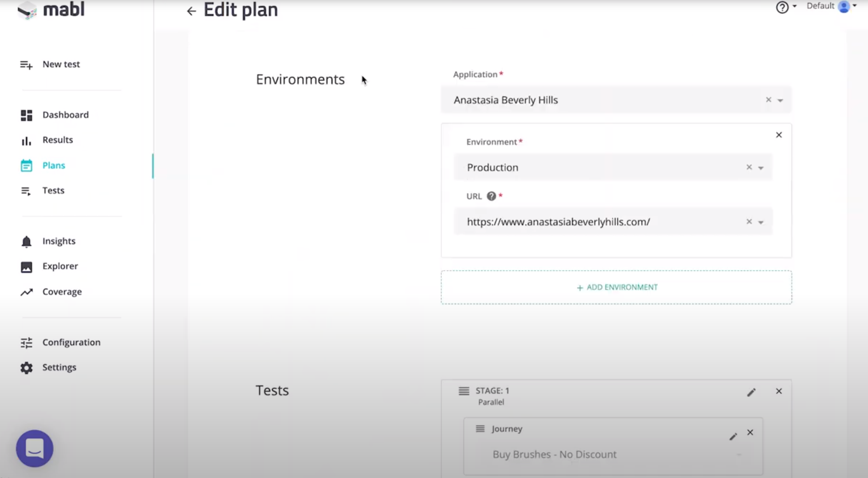868x478 pixels.
Task: Clear the Production environment selection
Action: pyautogui.click(x=749, y=167)
